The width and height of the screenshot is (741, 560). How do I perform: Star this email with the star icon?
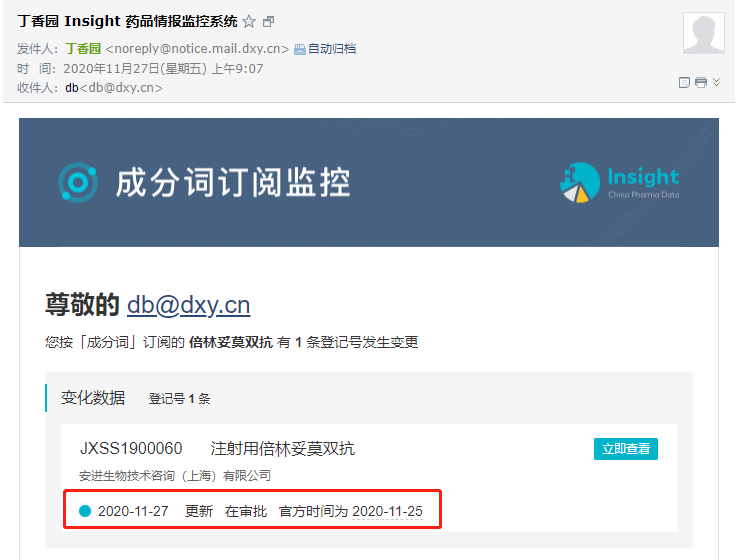tap(249, 22)
